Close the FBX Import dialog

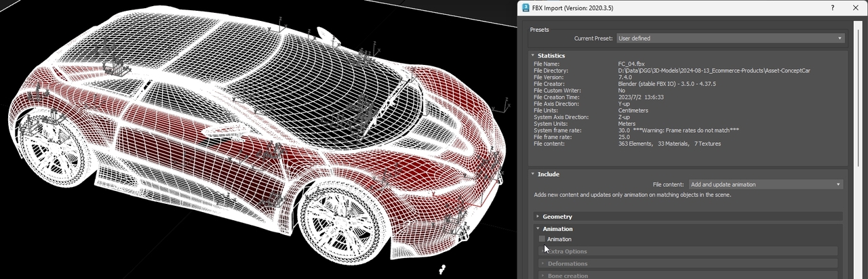click(855, 7)
